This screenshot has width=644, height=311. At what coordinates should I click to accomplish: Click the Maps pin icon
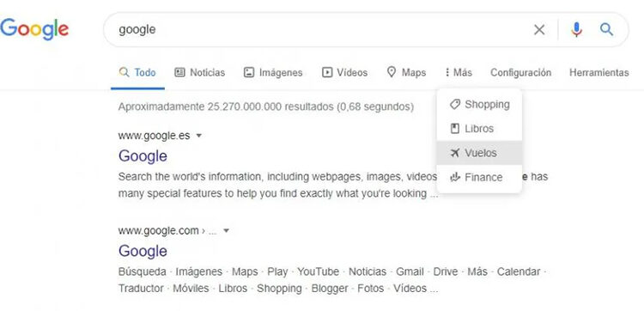click(392, 72)
